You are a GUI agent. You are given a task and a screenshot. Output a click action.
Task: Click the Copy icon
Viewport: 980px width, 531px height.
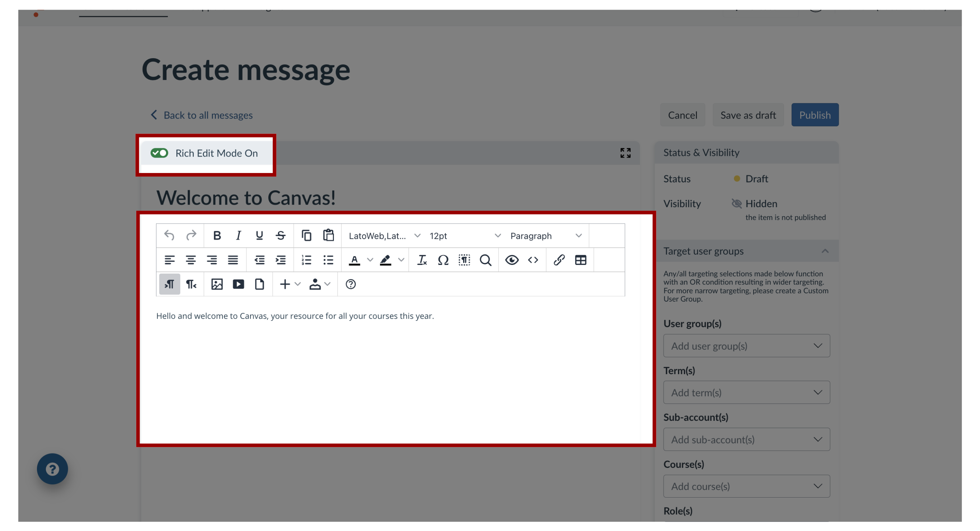[x=307, y=236]
